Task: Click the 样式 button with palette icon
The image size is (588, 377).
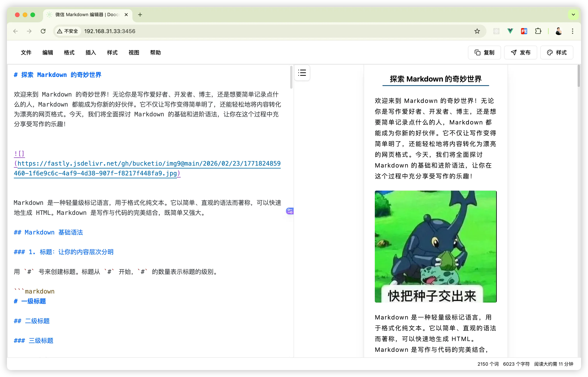Action: coord(557,53)
